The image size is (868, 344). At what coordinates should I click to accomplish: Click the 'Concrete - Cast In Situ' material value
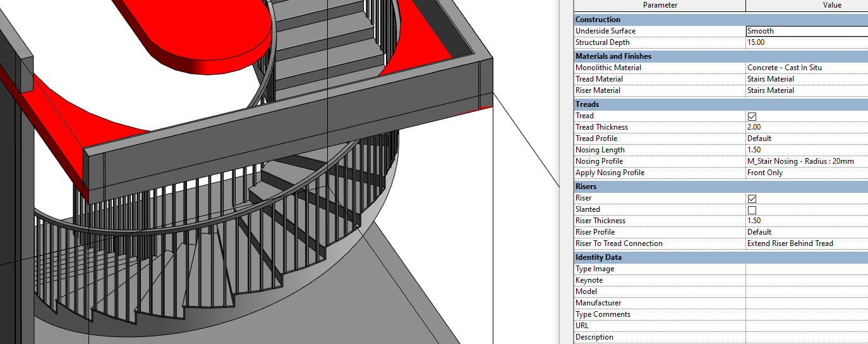point(807,68)
